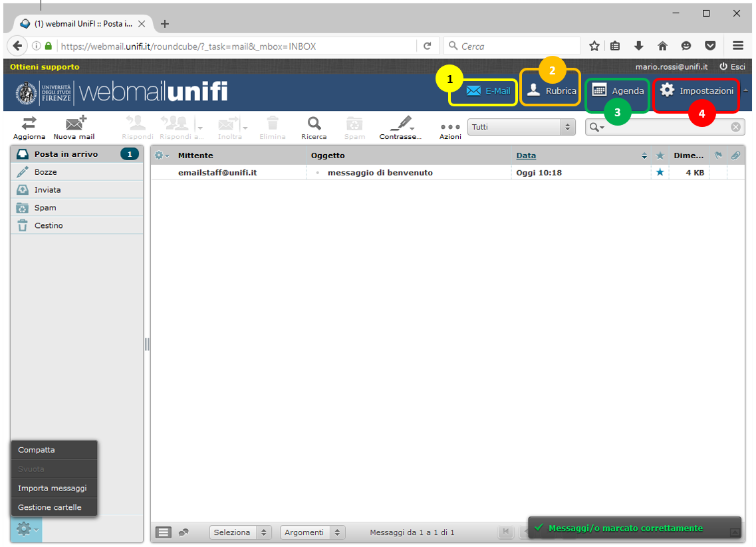Click the Inoltra forward icon
This screenshot has height=547, width=756.
(229, 124)
